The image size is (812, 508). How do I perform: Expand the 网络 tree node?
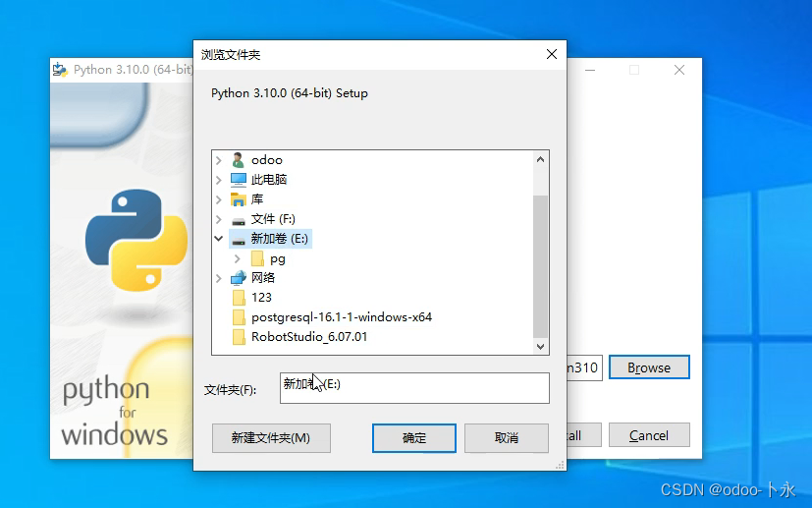219,278
